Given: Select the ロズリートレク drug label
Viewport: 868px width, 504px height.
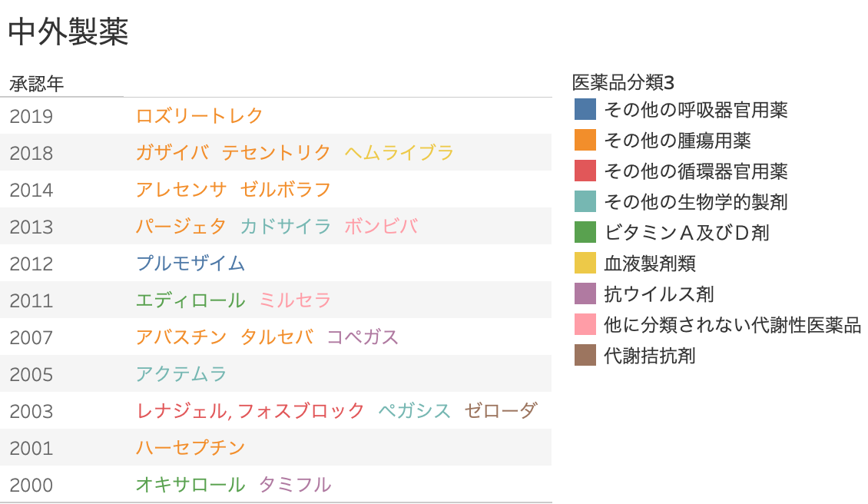Looking at the screenshot, I should tap(199, 116).
